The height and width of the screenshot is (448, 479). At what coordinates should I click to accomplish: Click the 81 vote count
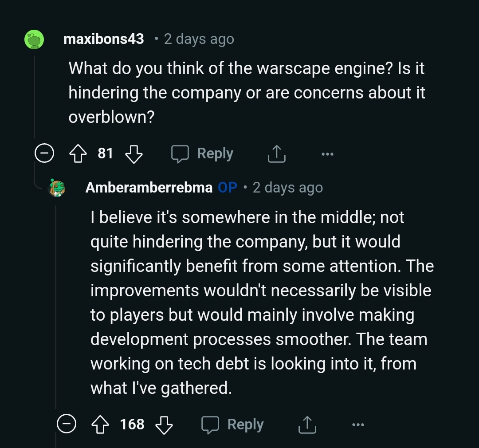(x=106, y=153)
